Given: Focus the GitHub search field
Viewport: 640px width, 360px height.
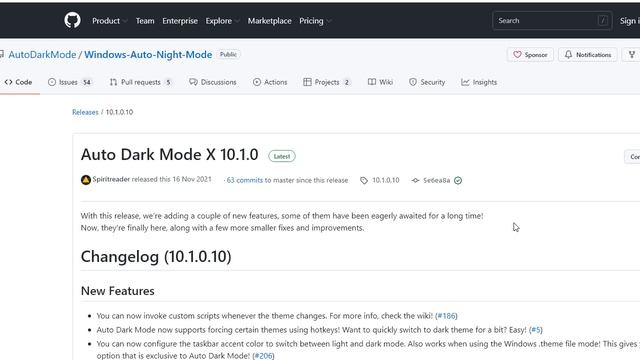Looking at the screenshot, I should 552,20.
